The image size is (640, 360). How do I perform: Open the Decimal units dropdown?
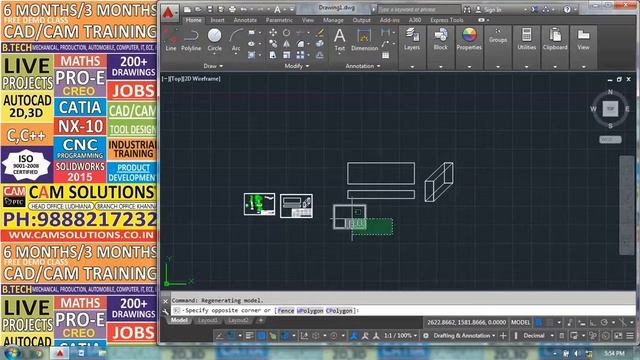tap(538, 336)
